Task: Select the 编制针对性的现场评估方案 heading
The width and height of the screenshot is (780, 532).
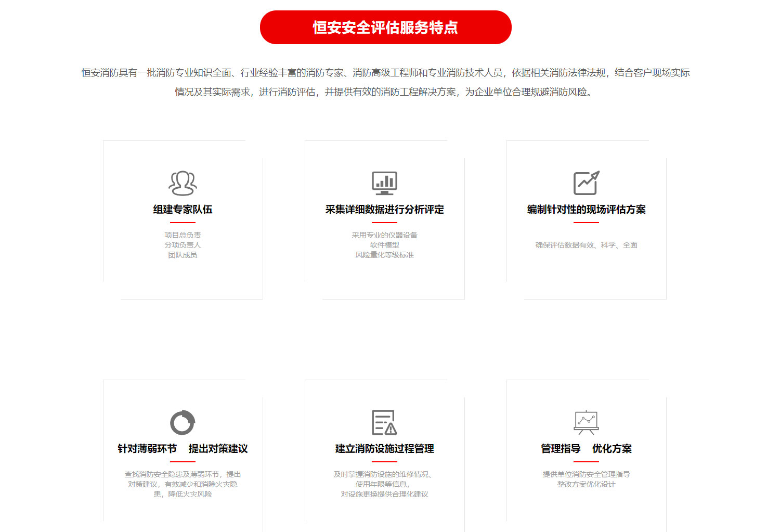Action: click(x=587, y=210)
